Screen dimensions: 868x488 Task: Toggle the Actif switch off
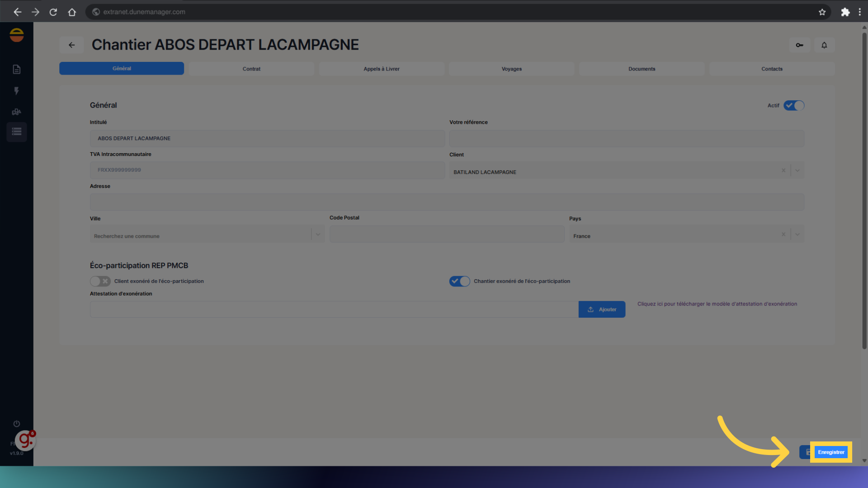794,105
